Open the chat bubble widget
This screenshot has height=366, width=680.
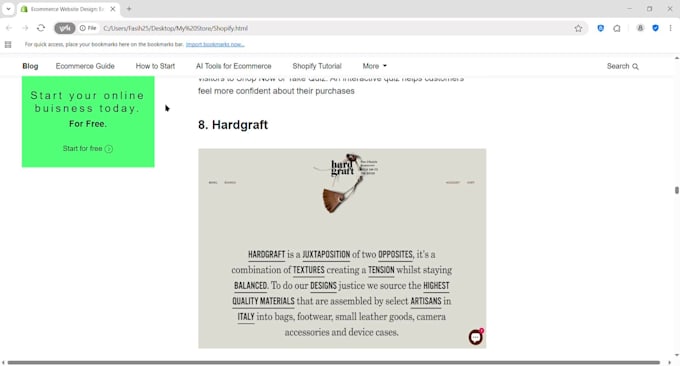[x=476, y=337]
